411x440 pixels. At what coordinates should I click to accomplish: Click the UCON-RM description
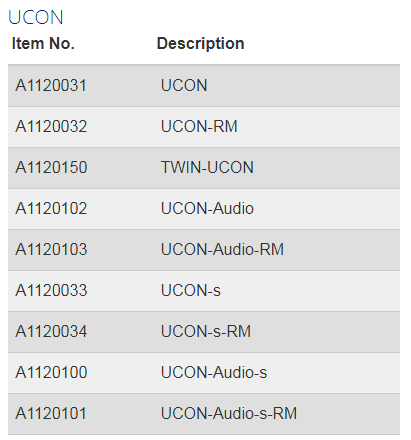(x=199, y=126)
